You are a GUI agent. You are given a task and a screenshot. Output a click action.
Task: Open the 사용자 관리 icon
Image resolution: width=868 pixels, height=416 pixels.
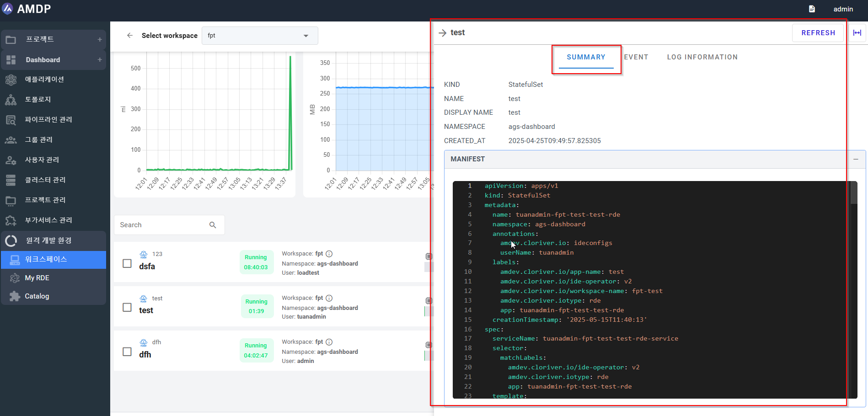coord(11,160)
